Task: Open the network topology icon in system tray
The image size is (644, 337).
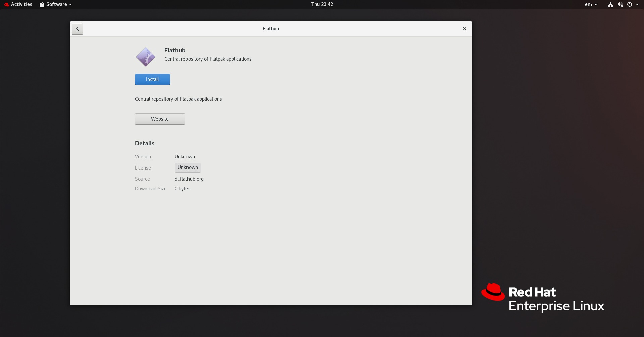Action: point(610,4)
